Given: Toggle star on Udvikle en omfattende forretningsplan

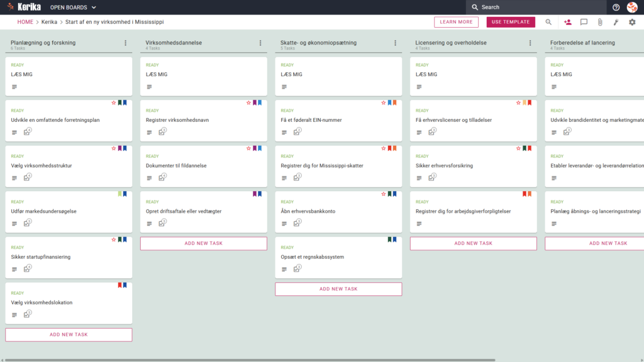Looking at the screenshot, I should 114,102.
